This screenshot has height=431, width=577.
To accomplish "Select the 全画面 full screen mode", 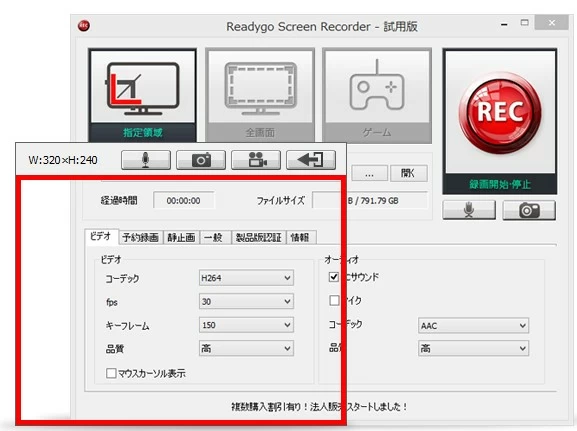I will 260,96.
